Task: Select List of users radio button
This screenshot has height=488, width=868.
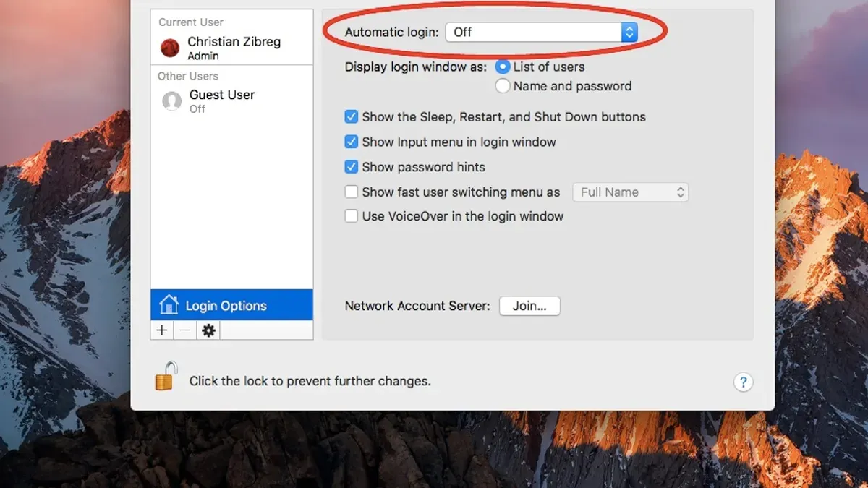Action: tap(503, 67)
